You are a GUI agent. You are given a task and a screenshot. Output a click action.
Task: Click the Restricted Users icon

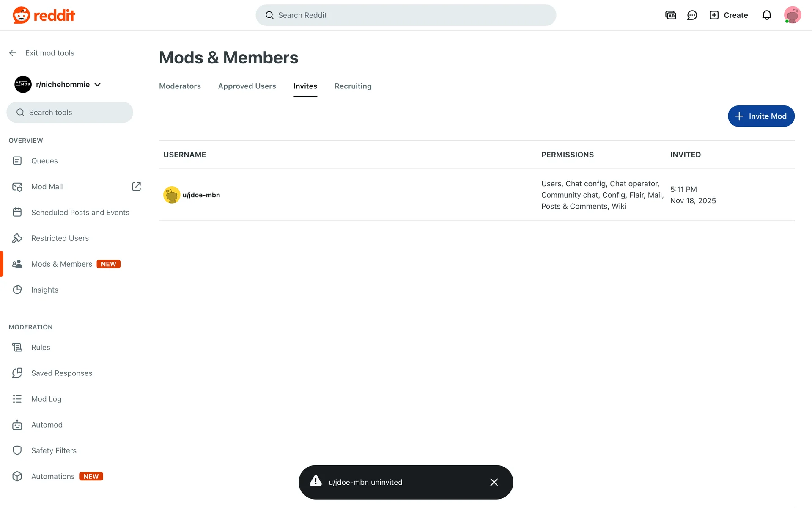pyautogui.click(x=17, y=238)
